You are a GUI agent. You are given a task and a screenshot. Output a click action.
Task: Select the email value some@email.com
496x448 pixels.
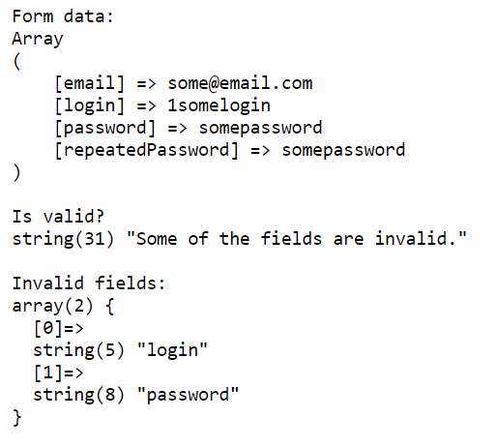(240, 83)
